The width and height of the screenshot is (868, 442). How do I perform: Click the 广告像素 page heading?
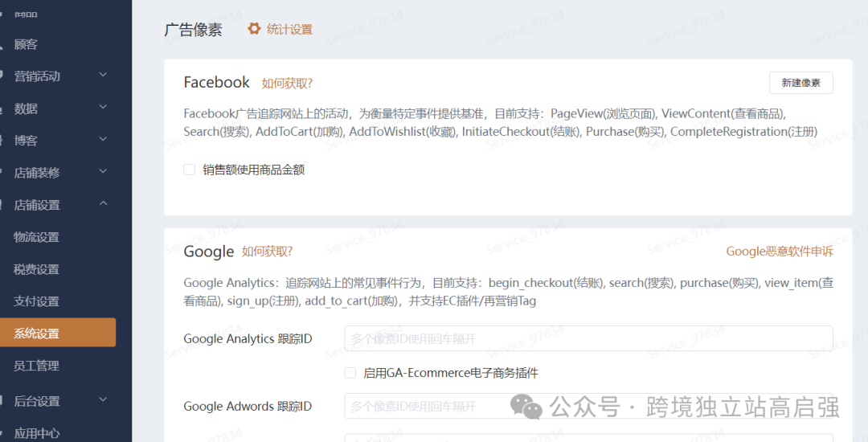coord(193,29)
